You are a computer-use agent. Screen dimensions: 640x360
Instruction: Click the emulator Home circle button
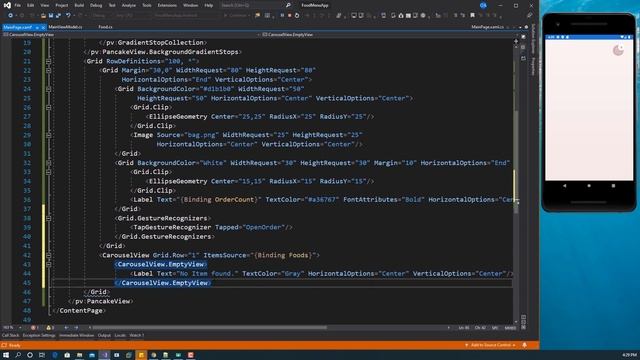[x=589, y=185]
